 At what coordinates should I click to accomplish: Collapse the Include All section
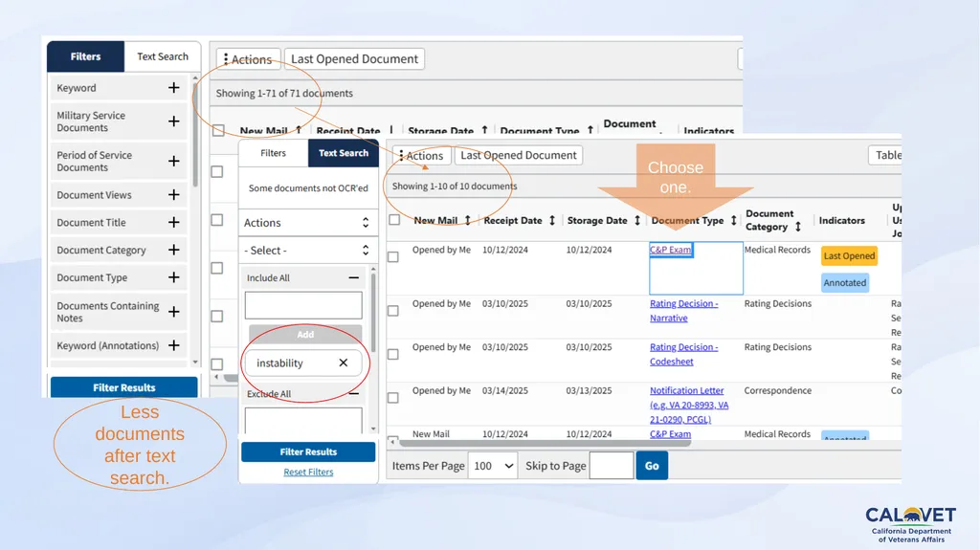(354, 277)
